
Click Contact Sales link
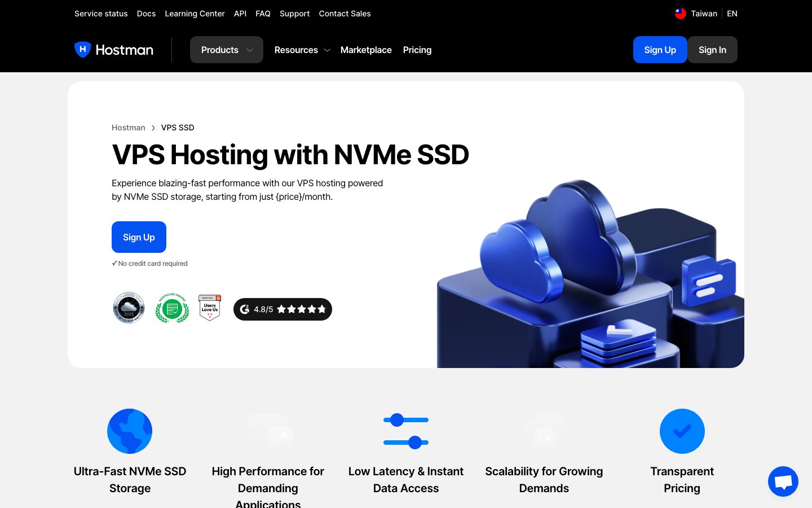[345, 14]
